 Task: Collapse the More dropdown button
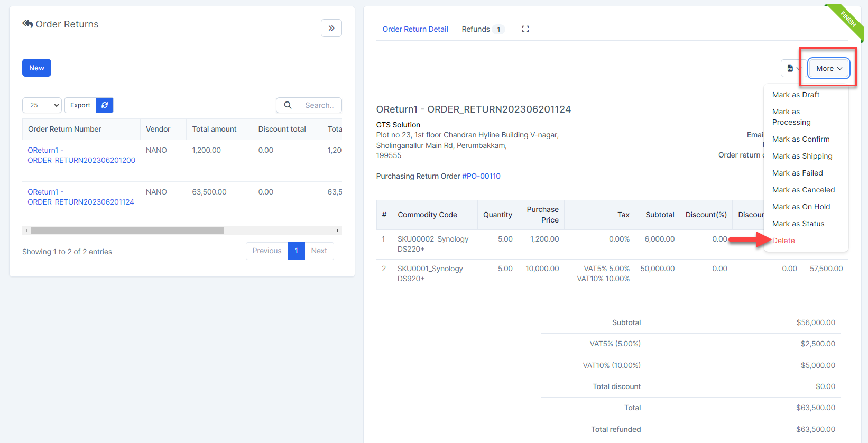(x=828, y=68)
